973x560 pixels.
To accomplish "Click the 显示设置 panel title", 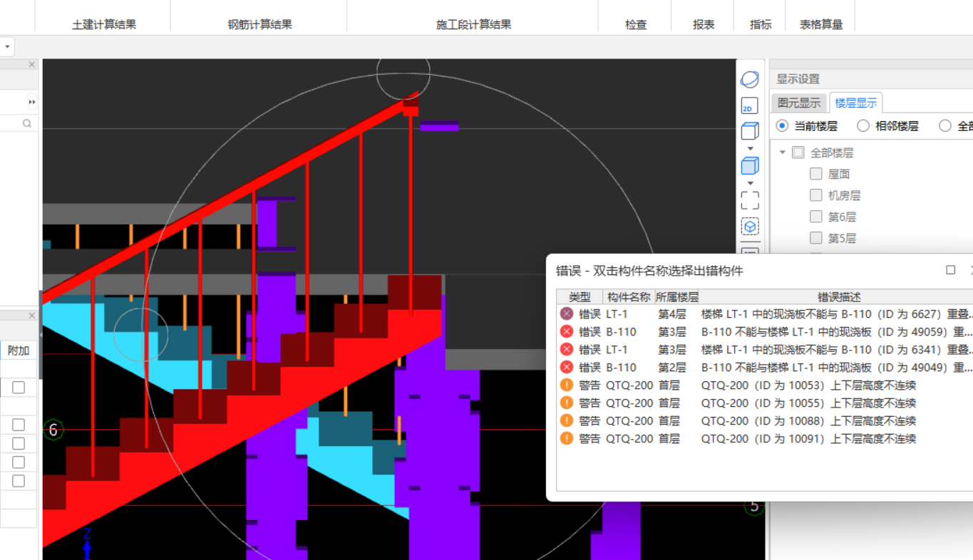I will 798,79.
